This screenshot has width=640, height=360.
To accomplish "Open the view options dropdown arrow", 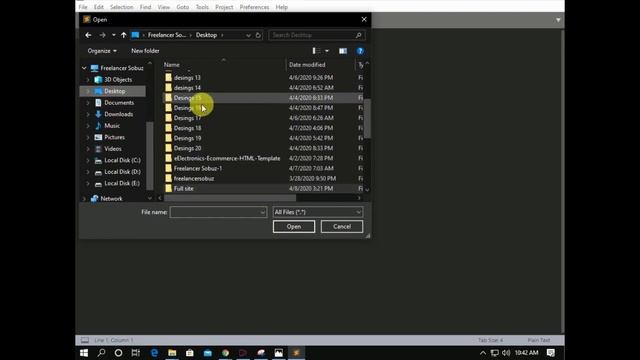I will click(327, 51).
